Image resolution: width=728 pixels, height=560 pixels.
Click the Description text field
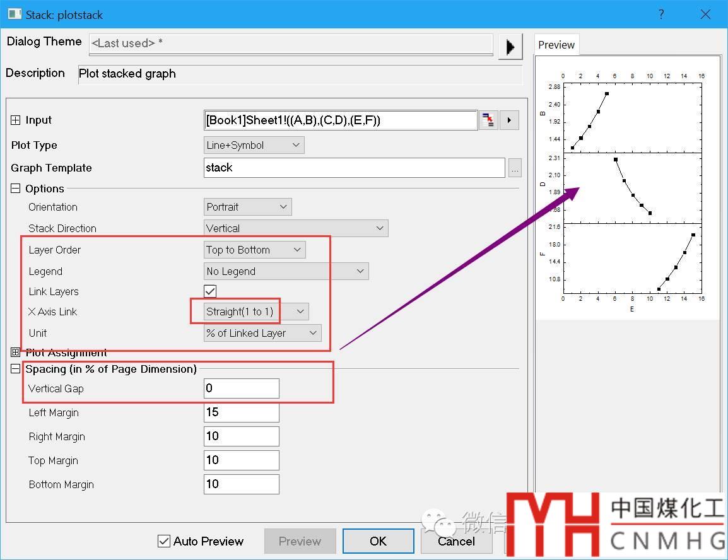point(300,74)
